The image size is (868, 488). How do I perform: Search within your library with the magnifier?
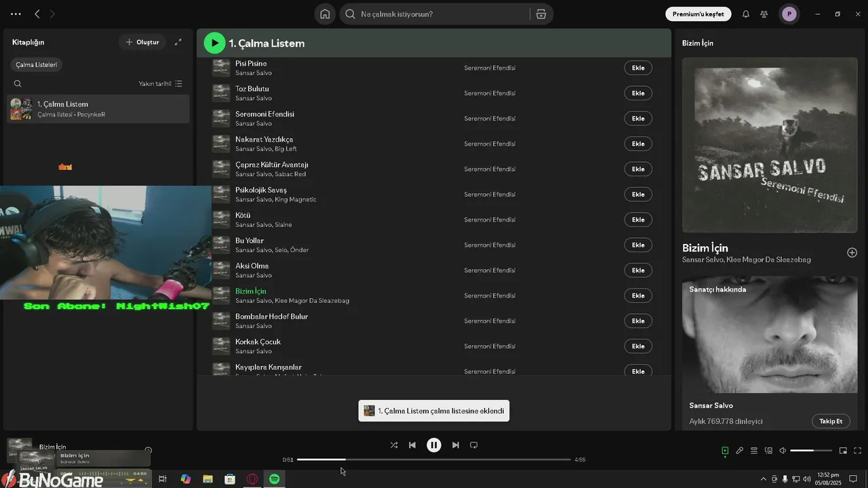[x=18, y=84]
